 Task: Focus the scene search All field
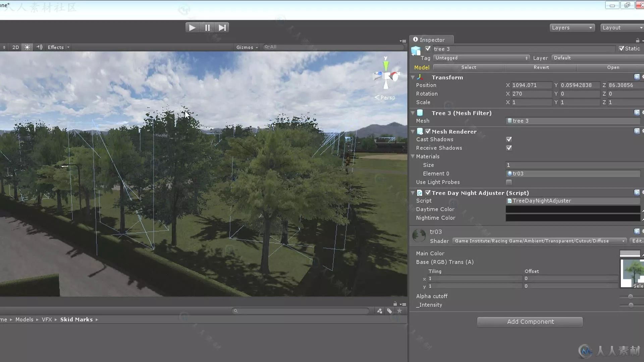334,47
